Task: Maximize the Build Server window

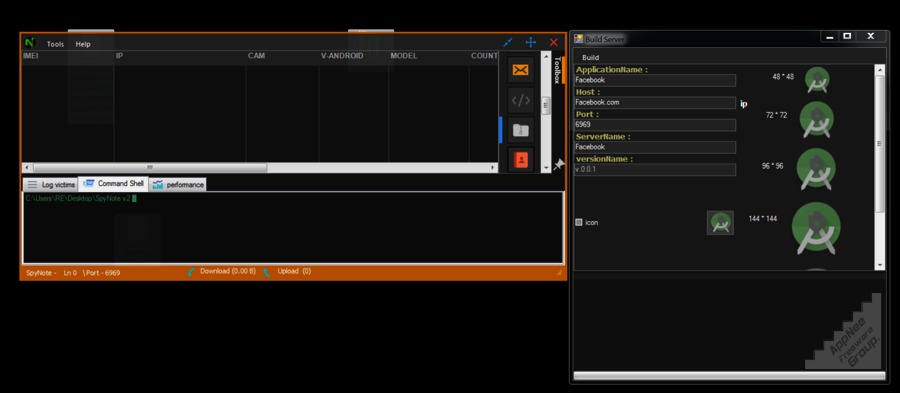Action: tap(847, 37)
